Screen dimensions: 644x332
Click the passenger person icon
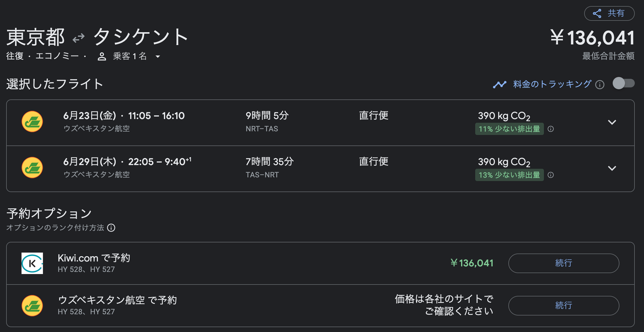pyautogui.click(x=102, y=57)
